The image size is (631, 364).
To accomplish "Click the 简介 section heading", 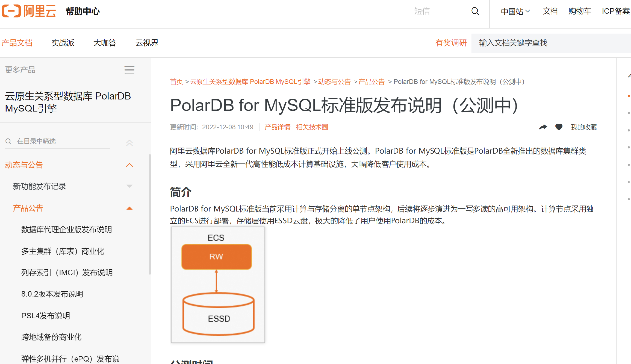I will (x=181, y=192).
